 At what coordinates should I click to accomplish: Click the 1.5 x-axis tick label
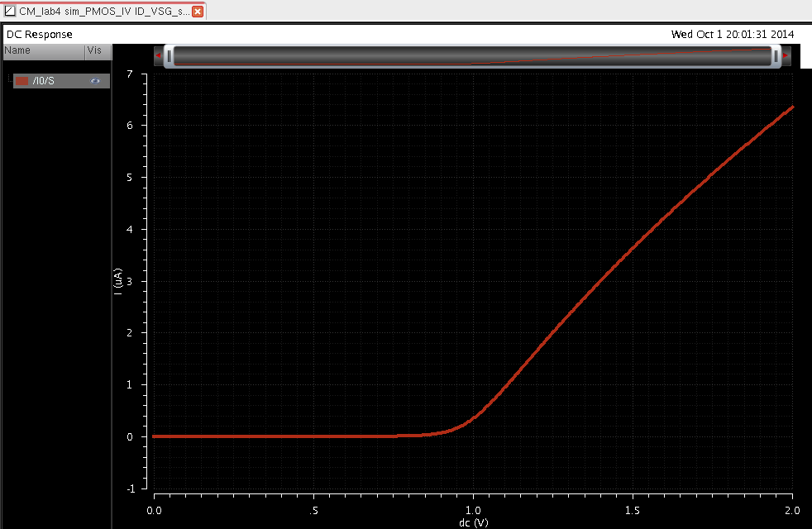633,510
